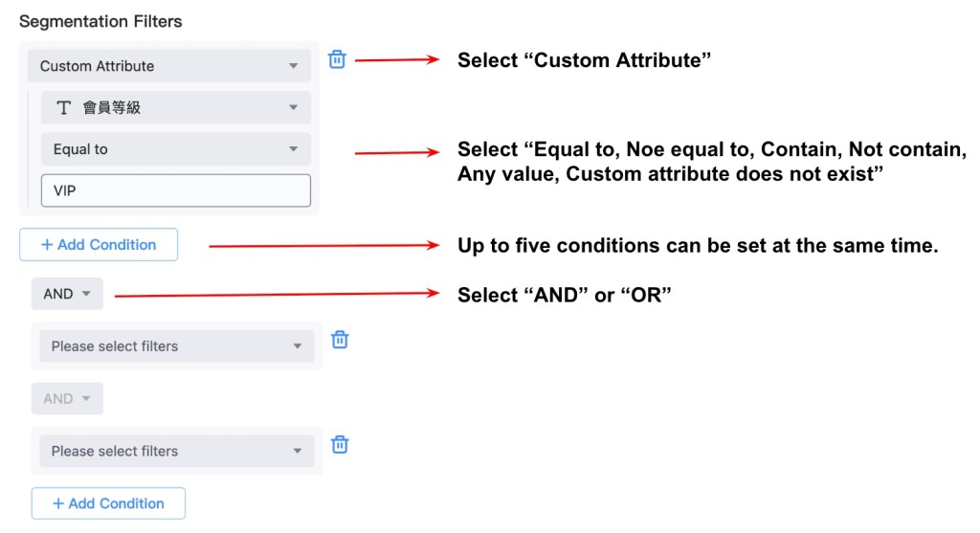
Task: Expand the 會員等級 attribute dropdown
Action: tap(176, 108)
